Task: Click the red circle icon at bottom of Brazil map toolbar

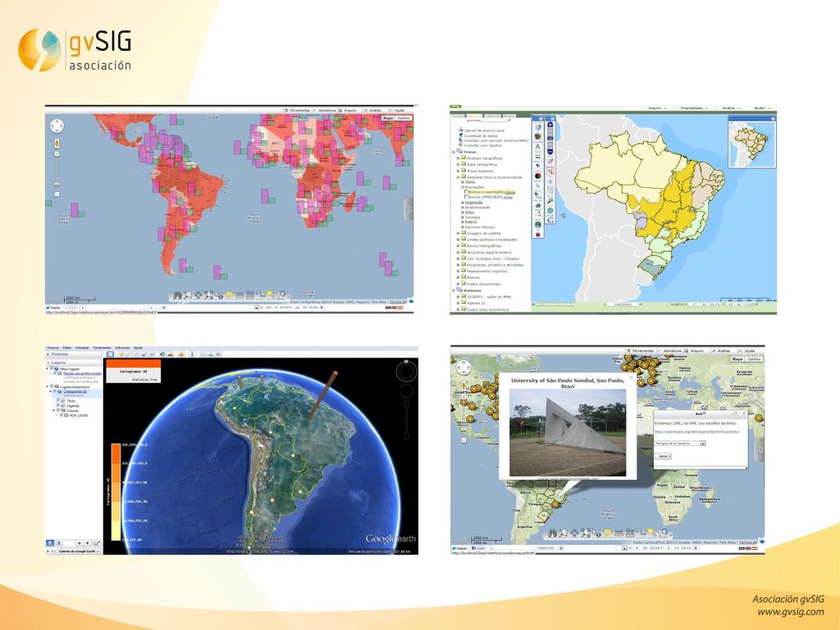Action: (538, 235)
